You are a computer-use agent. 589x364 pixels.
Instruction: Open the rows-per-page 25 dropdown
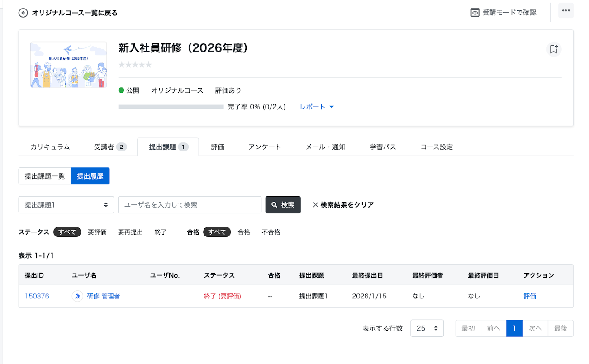tap(427, 328)
